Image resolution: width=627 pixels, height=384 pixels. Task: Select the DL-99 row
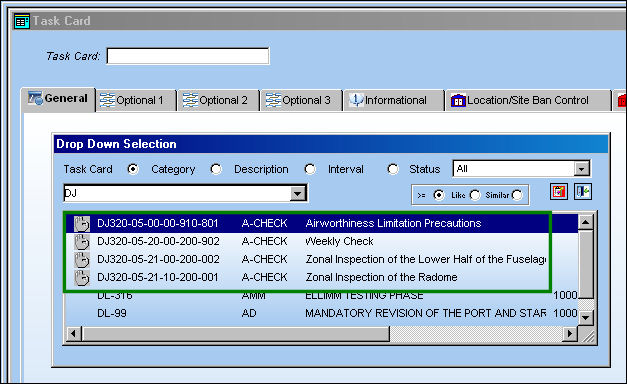pos(322,313)
